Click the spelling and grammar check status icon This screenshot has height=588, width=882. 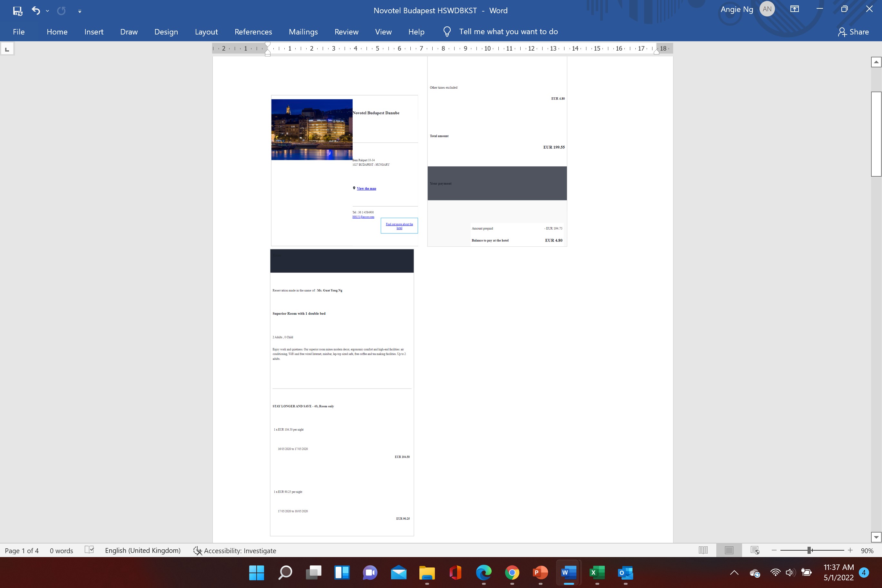89,550
